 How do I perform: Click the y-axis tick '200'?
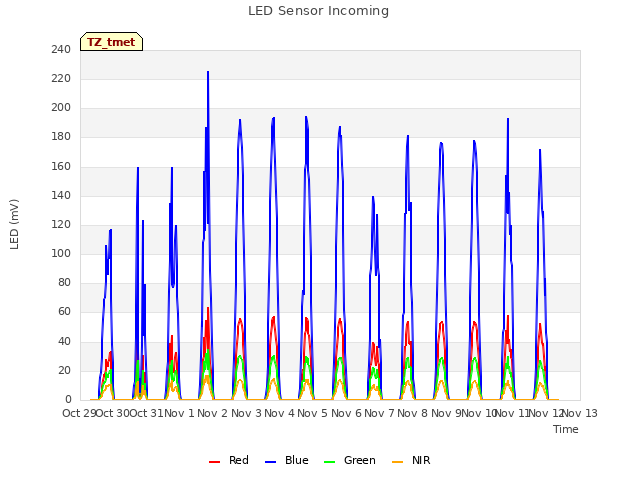61,108
